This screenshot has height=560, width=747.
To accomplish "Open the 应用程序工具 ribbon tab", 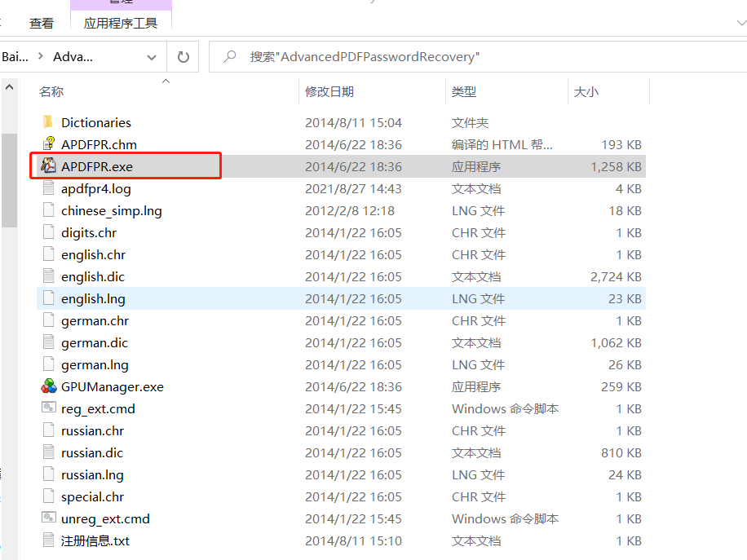I will 121,23.
